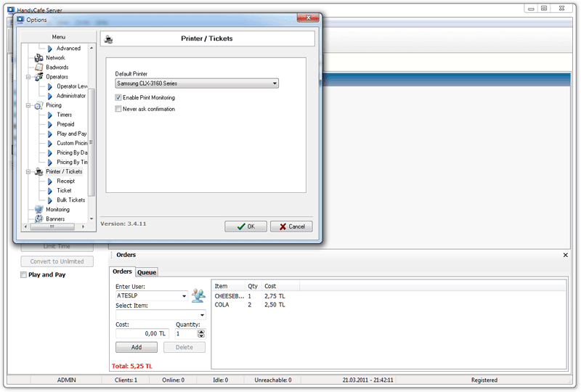
Task: Open the Badwords settings page
Action: click(x=57, y=68)
